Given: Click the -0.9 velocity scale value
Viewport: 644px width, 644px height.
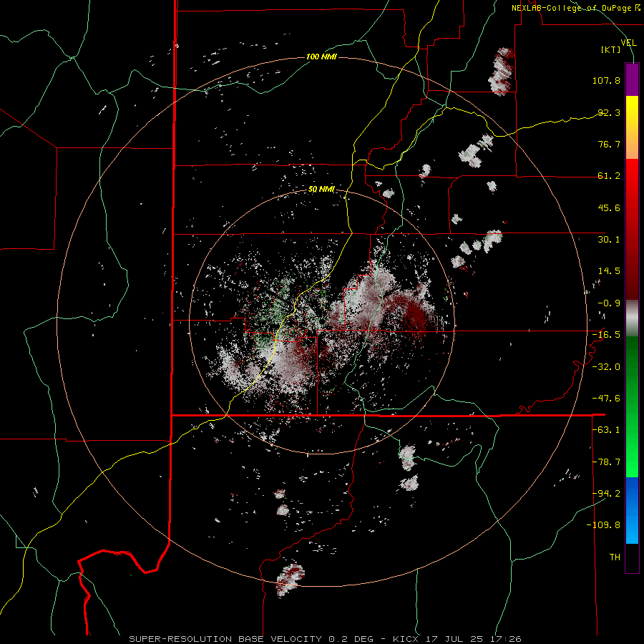Looking at the screenshot, I should tap(609, 303).
